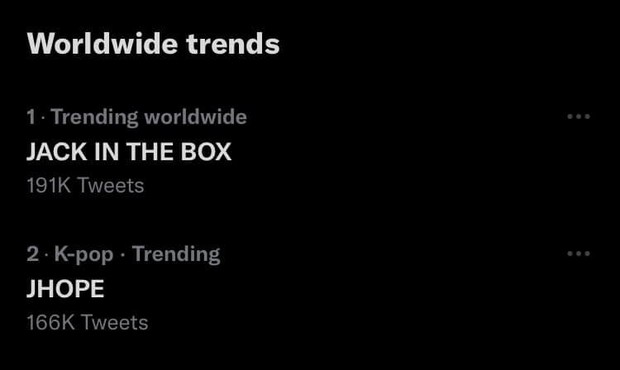
Task: Click the Tweets word after 166K
Action: pos(115,323)
